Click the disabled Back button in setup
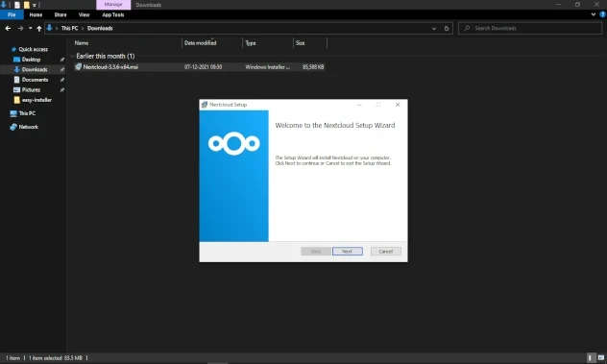The height and width of the screenshot is (364, 607). [x=316, y=252]
